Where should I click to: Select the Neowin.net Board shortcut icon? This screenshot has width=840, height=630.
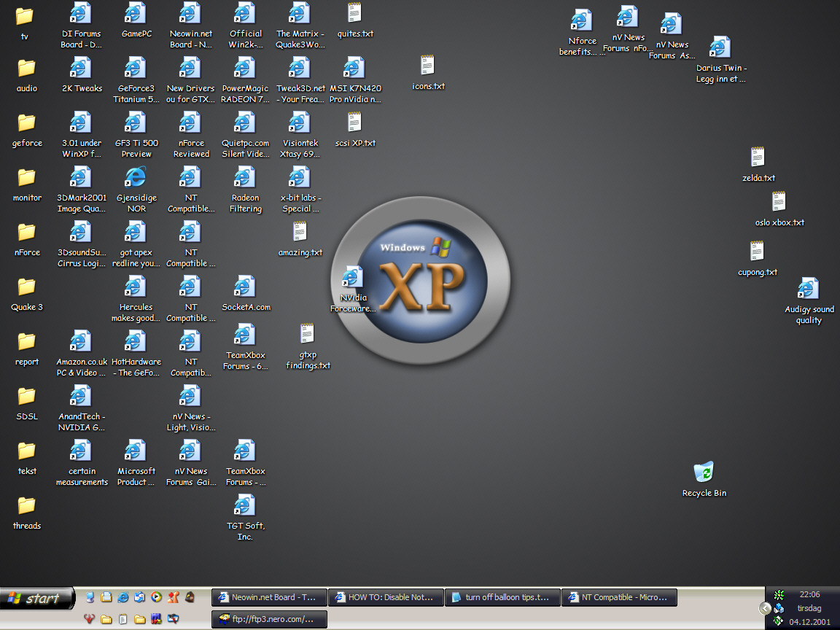click(x=191, y=26)
